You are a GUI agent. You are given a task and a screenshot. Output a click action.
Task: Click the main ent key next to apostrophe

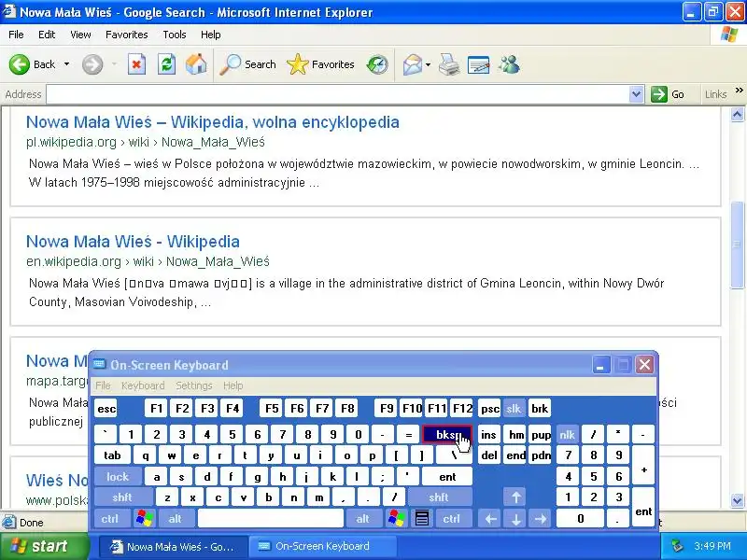click(447, 476)
